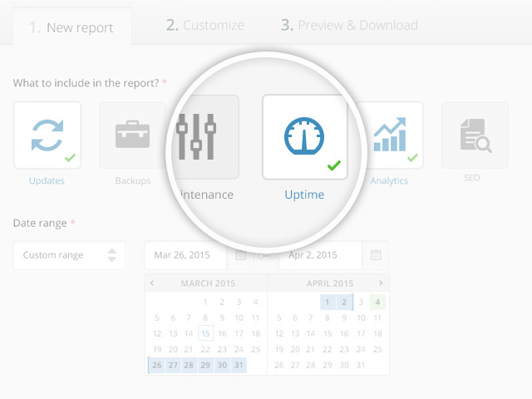Uncheck the green checkmark on Updates
Screen dimensions: 532x399
[70, 158]
